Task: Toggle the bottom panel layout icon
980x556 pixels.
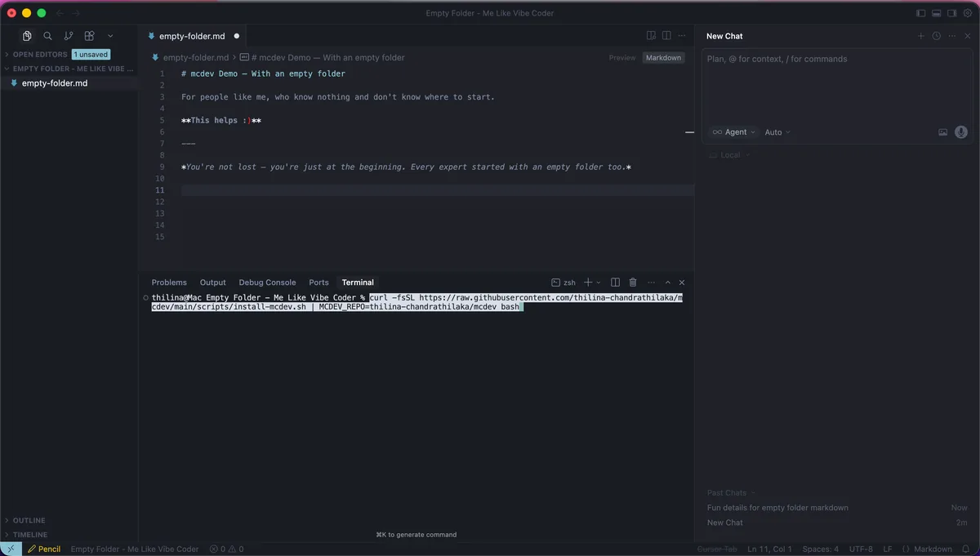Action: (937, 13)
